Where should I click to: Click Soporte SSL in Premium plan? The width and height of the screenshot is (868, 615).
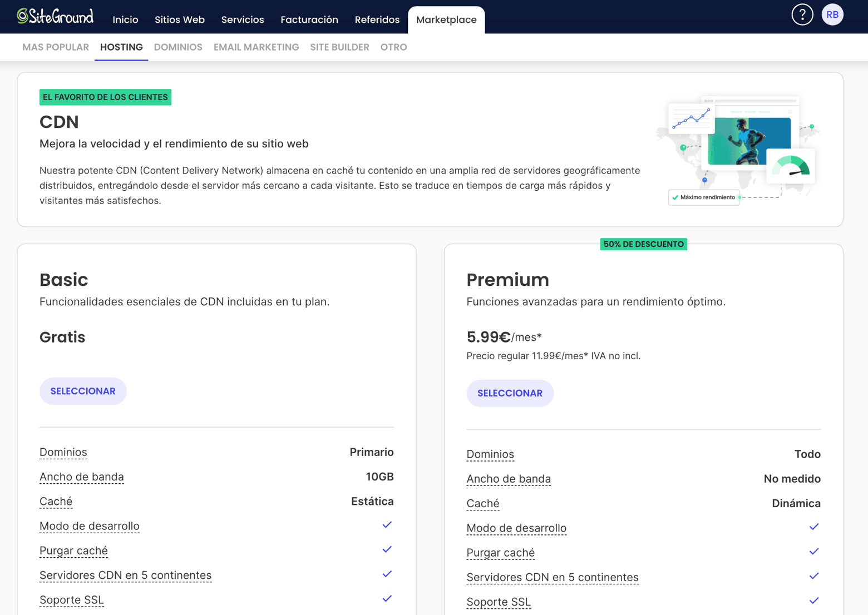coord(499,602)
